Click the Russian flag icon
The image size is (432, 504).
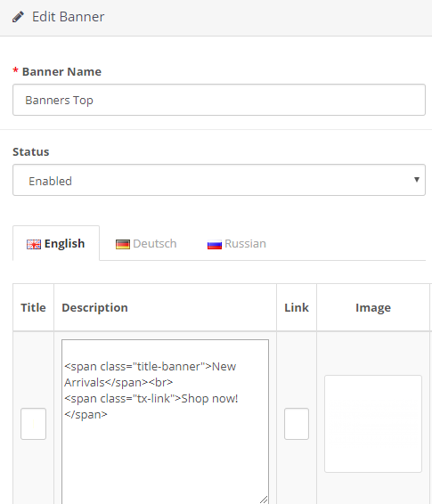[x=215, y=244]
